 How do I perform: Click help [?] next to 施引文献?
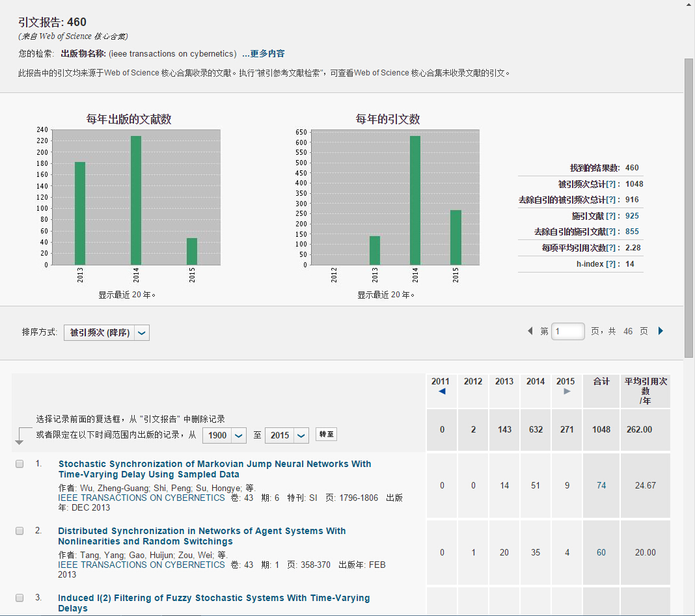(x=611, y=216)
